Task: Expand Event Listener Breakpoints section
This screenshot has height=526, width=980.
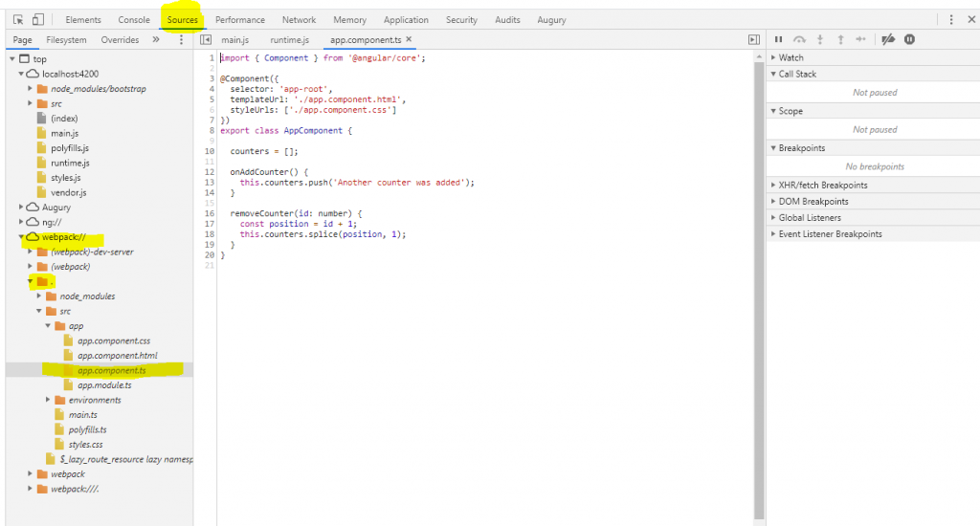Action: point(773,233)
